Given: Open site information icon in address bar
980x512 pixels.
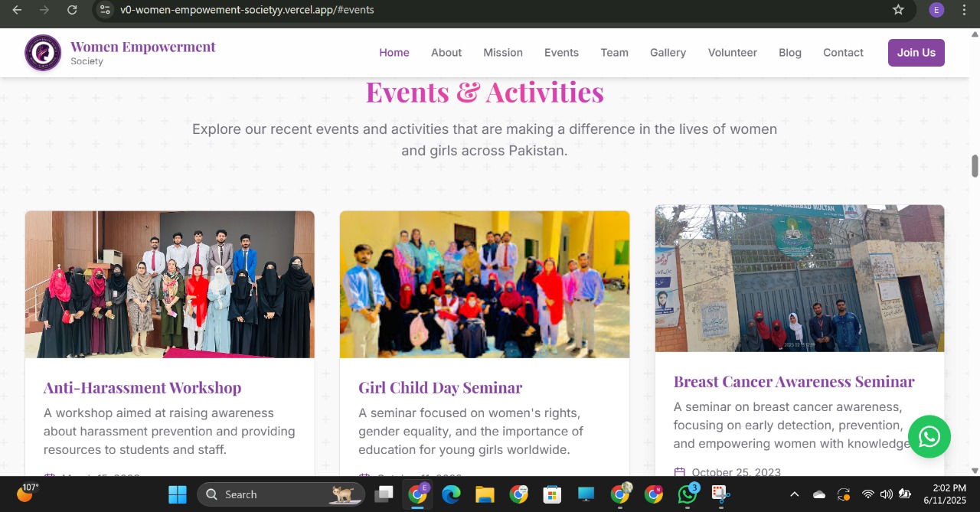Looking at the screenshot, I should coord(106,10).
